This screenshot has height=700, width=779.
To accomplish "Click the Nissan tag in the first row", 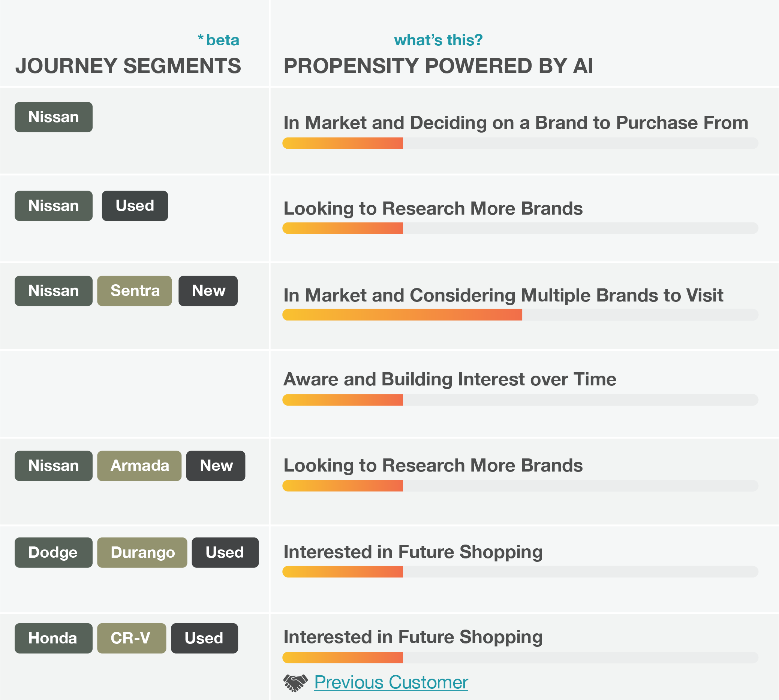I will [x=54, y=117].
